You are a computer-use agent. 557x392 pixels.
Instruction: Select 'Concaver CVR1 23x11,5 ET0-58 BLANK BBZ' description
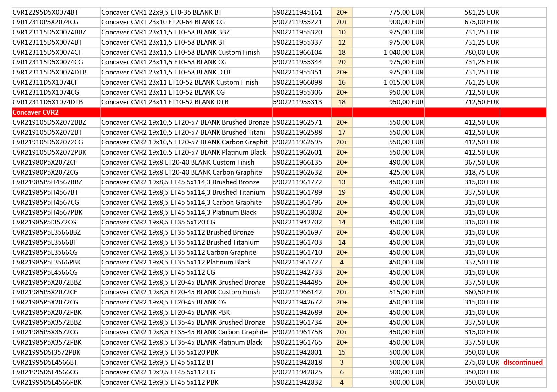166,32
